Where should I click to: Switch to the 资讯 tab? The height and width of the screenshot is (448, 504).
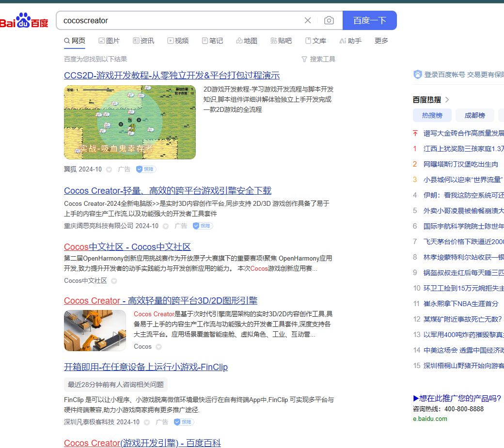tap(143, 41)
